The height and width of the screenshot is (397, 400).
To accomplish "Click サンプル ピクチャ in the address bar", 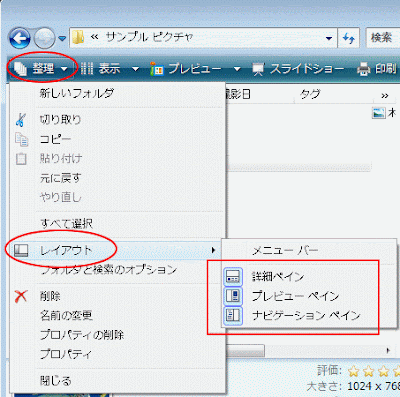I will (x=149, y=37).
